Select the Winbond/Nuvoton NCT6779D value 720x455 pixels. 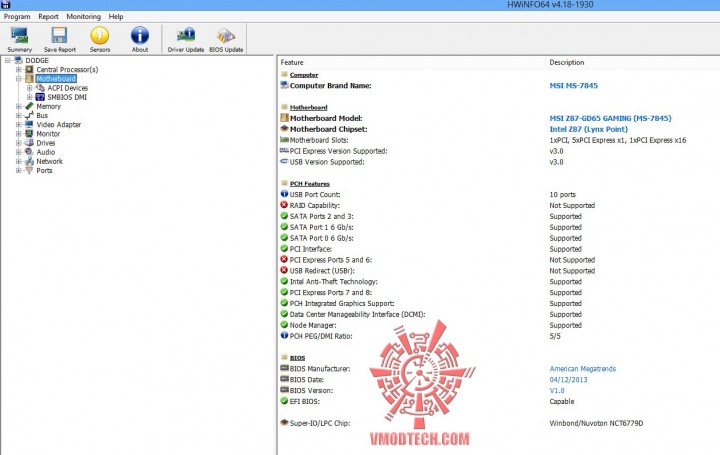596,423
